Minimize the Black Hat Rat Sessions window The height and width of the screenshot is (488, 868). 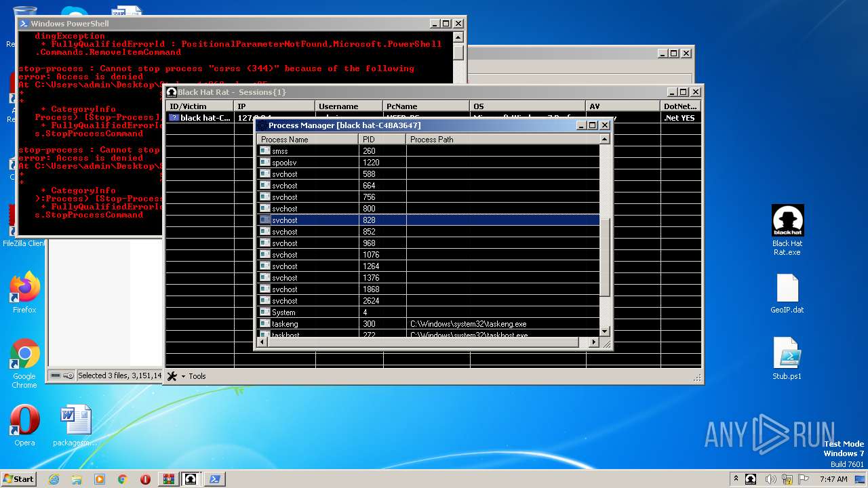click(x=671, y=92)
